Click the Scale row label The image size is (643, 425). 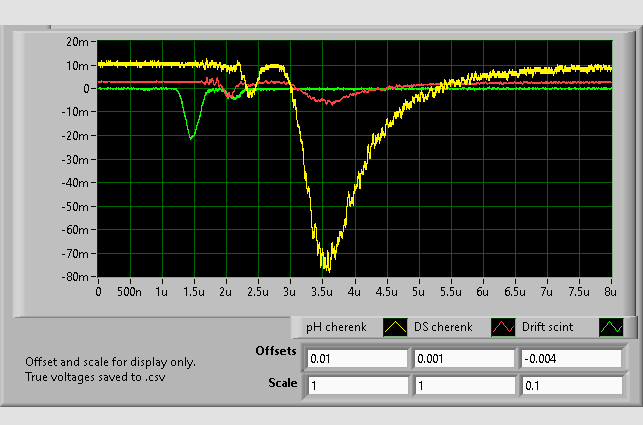283,383
